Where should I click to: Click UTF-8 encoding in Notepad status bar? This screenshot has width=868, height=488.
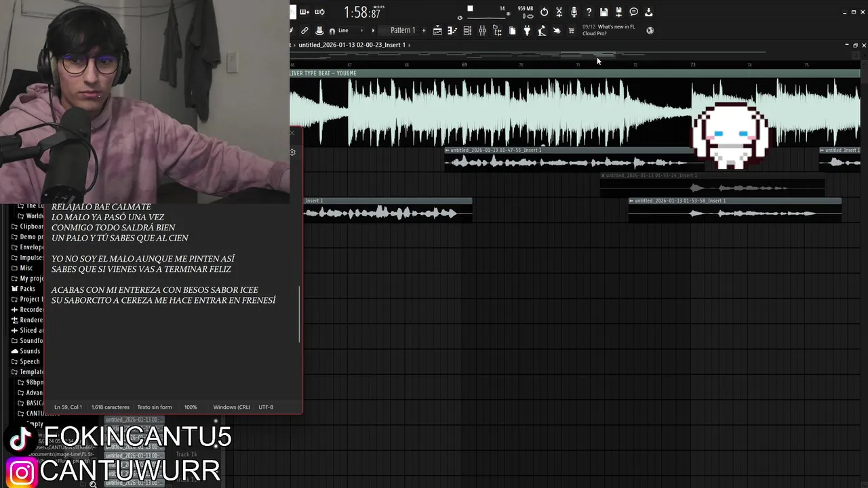click(x=266, y=407)
